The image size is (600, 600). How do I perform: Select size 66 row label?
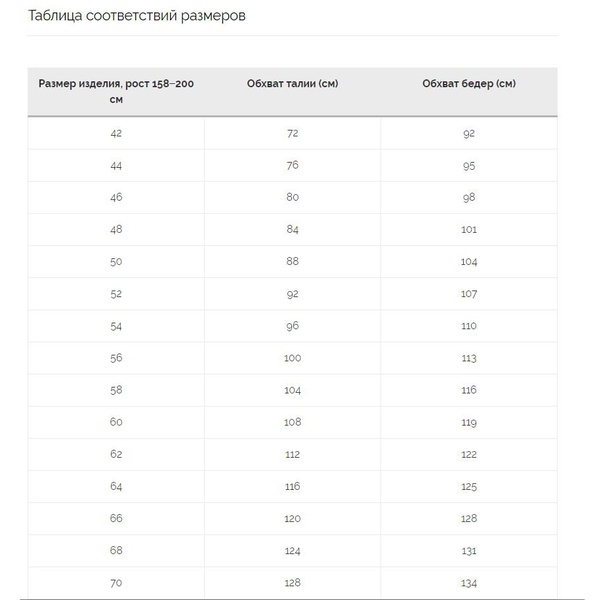[116, 518]
